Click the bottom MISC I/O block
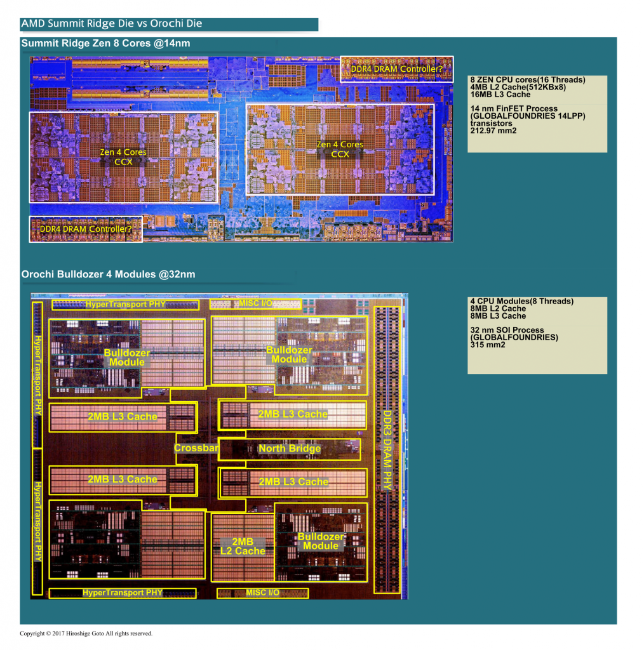The height and width of the screenshot is (650, 644). click(262, 593)
